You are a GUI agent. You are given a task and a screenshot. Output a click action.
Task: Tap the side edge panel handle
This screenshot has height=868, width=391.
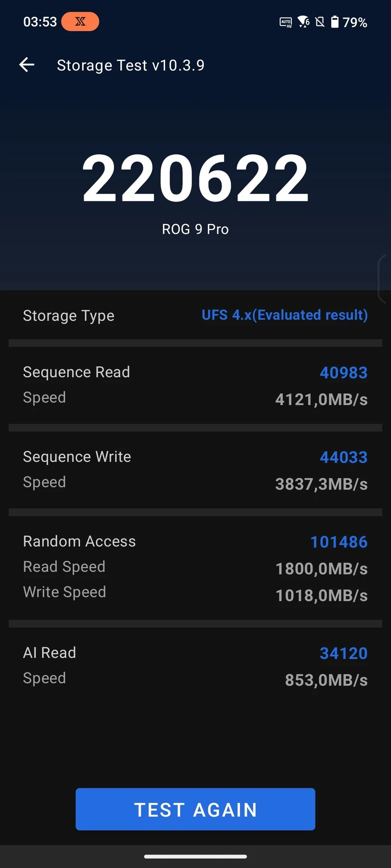(x=384, y=279)
